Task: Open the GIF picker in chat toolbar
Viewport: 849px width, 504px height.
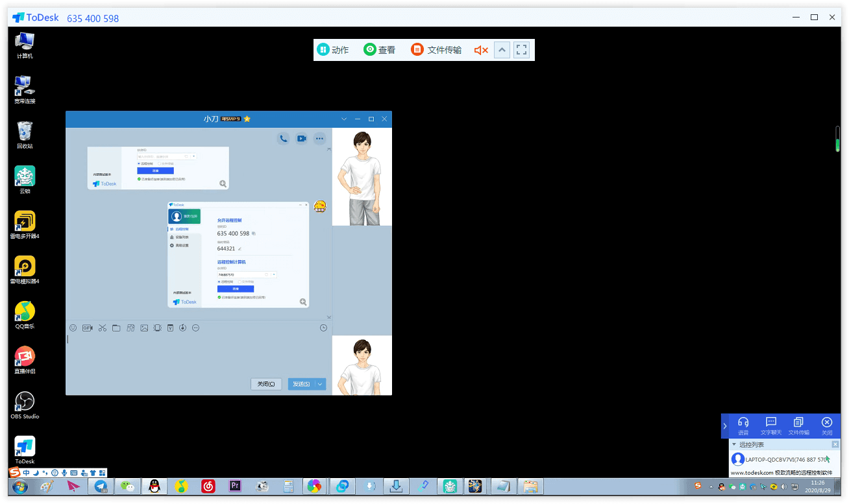Action: pos(88,328)
